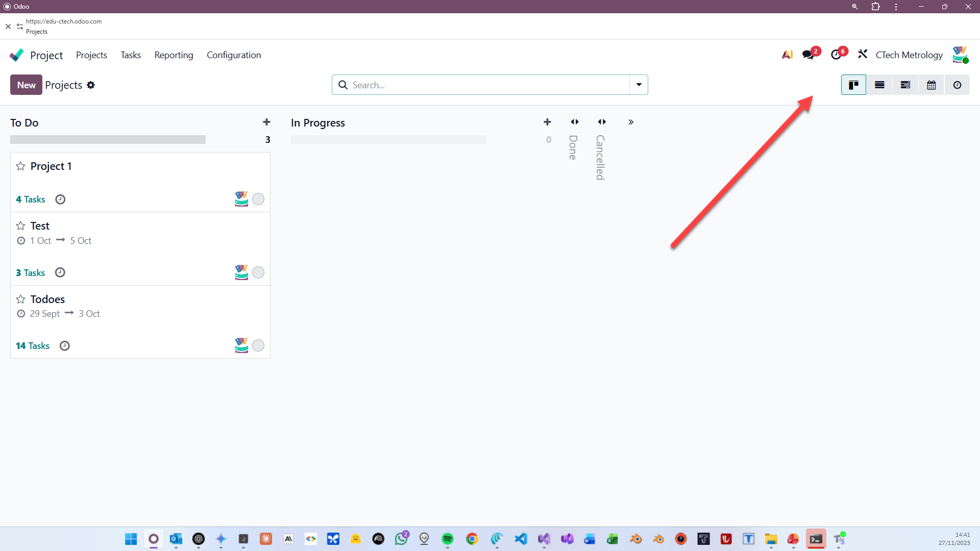980x551 pixels.
Task: Toggle favorite star on Todoes project
Action: point(20,299)
